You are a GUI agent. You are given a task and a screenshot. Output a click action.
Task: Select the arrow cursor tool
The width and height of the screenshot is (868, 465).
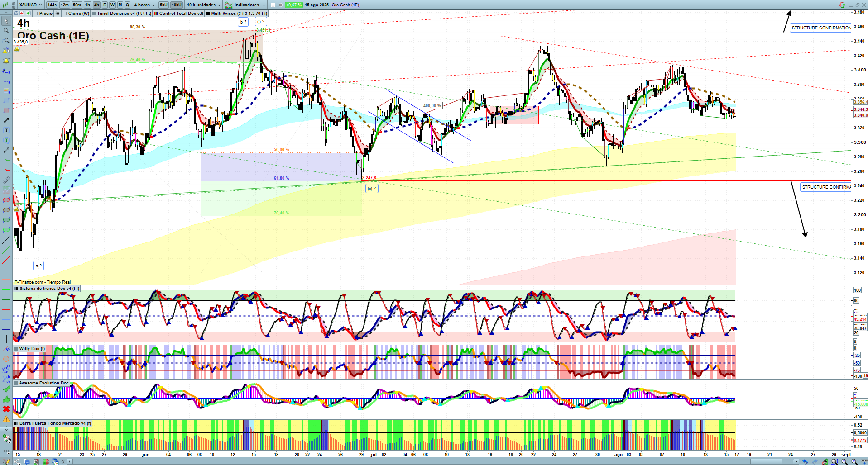coord(6,21)
